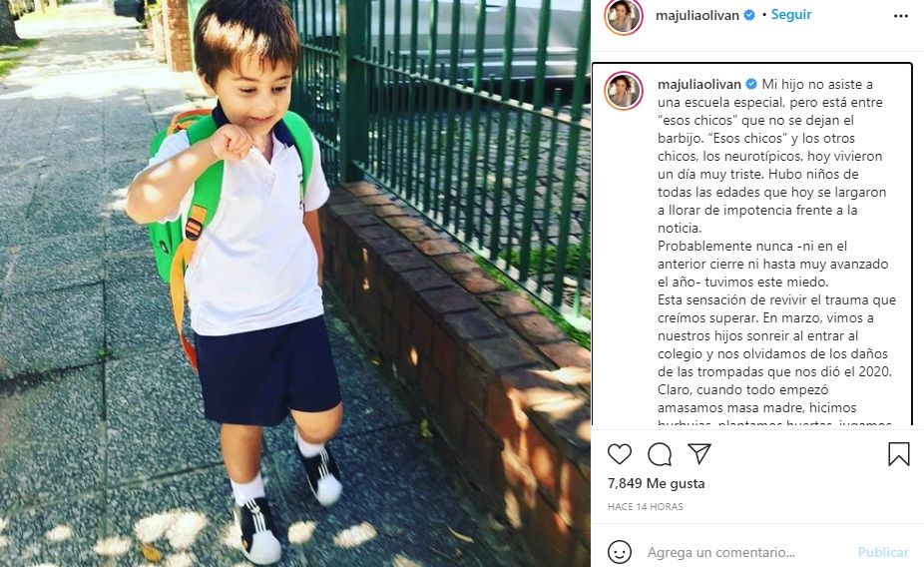
Task: Open comments with the speech bubble icon
Action: coord(660,454)
